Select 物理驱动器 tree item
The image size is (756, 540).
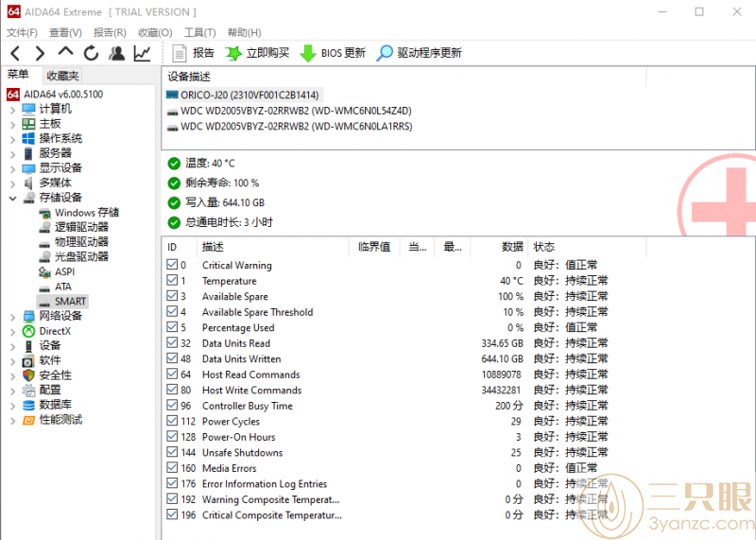coord(81,242)
